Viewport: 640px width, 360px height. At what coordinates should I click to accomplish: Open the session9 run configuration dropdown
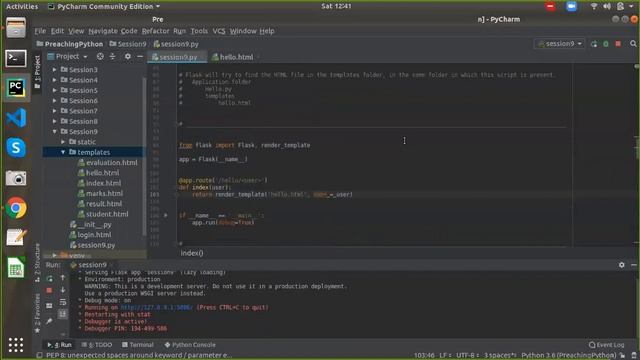pyautogui.click(x=560, y=44)
